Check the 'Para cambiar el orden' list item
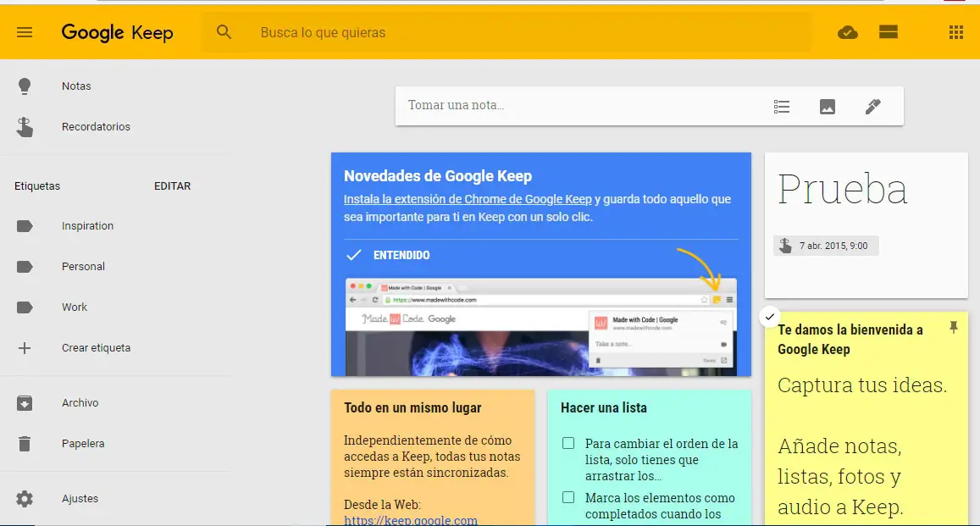The width and height of the screenshot is (980, 526). coord(568,444)
